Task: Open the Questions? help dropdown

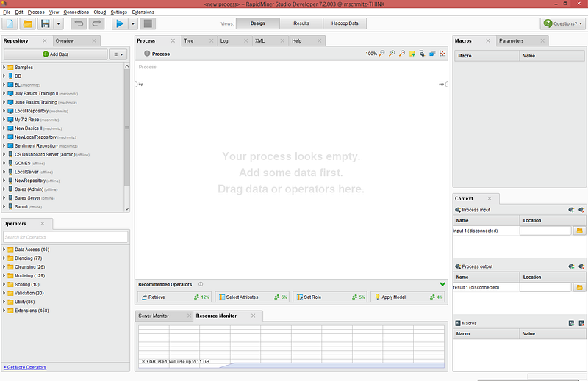Action: point(562,23)
